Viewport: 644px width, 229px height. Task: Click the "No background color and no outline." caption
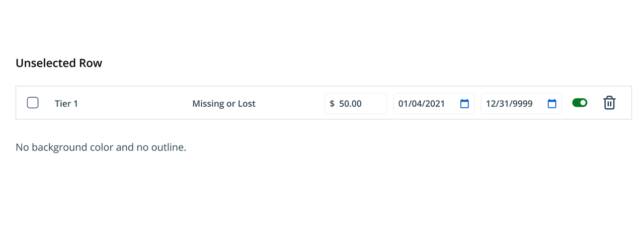[x=101, y=147]
